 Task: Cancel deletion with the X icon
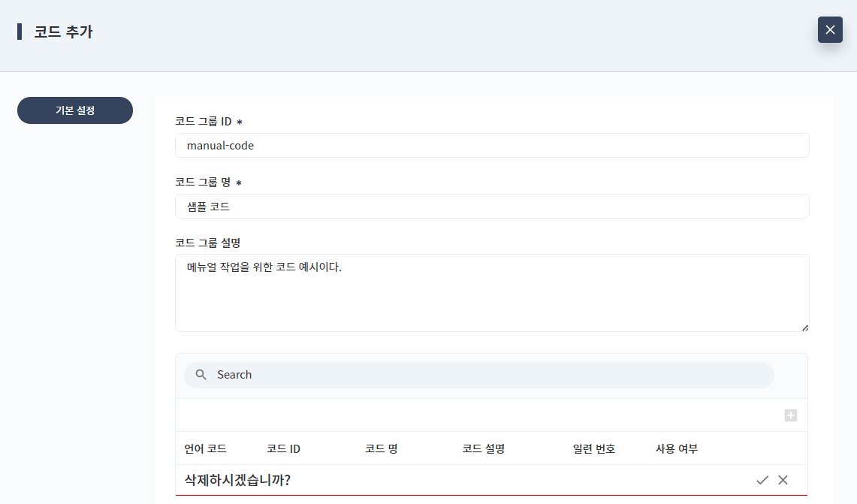coord(783,480)
